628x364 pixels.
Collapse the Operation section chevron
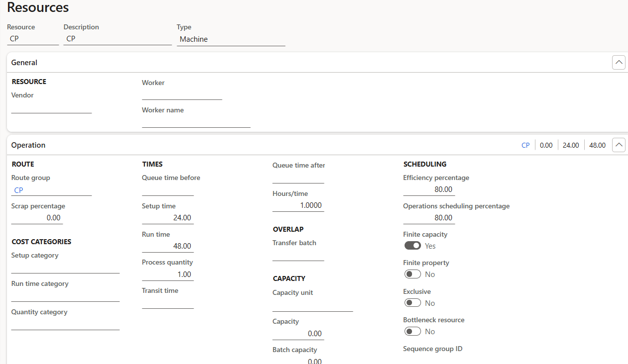(619, 145)
